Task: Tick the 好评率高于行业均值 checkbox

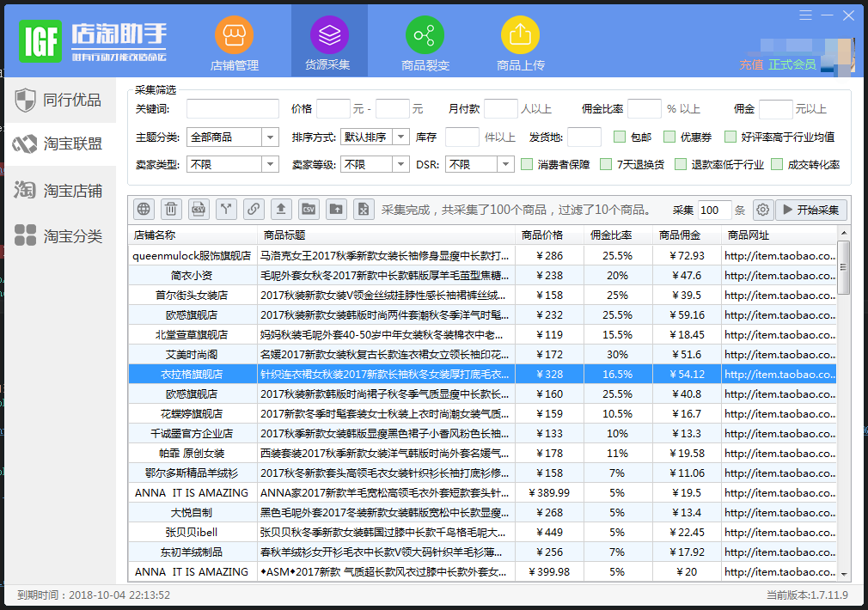Action: (730, 137)
